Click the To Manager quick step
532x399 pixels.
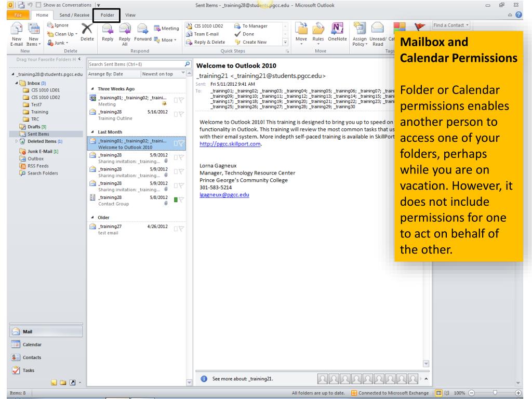[251, 26]
